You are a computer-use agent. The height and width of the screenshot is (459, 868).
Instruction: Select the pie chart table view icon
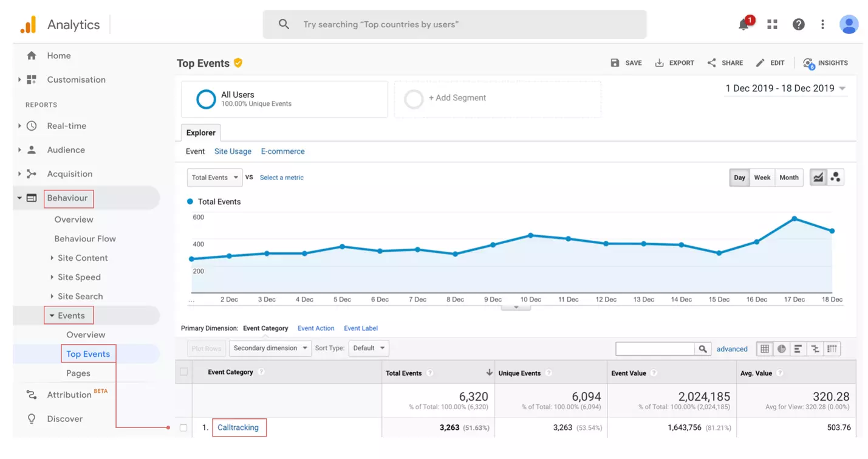pos(782,349)
